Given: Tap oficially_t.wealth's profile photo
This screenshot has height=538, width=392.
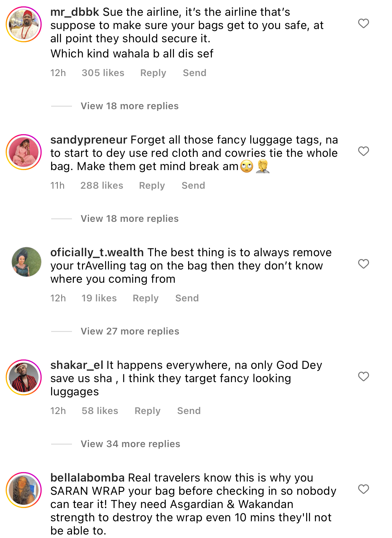Looking at the screenshot, I should [x=26, y=262].
